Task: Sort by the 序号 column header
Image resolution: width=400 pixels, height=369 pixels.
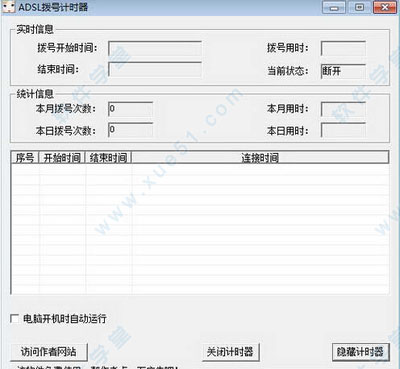Action: pos(25,157)
